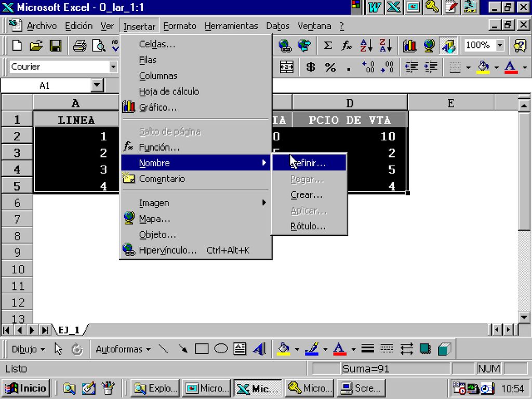Go to the first sheet tab scroll button
The width and height of the screenshot is (532, 399).
tap(6, 330)
